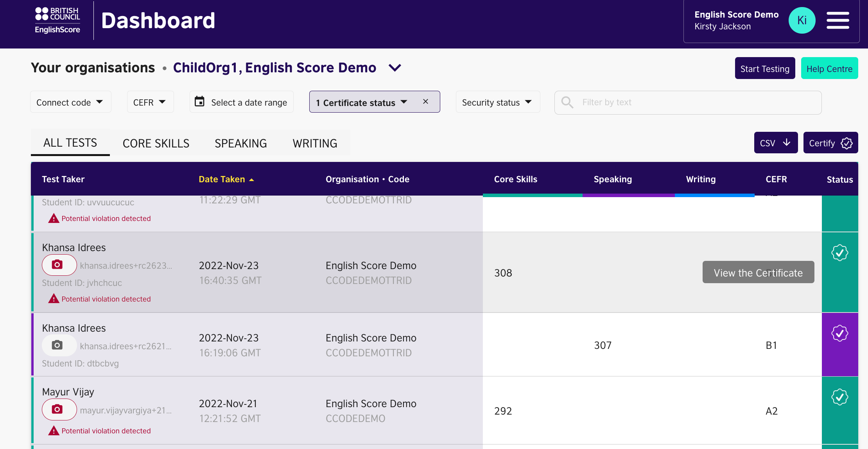
Task: Open the CEFR filter dropdown
Action: [150, 102]
